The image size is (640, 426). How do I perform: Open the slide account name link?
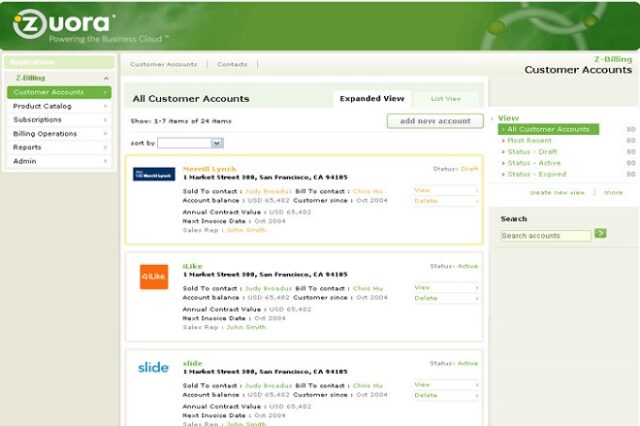pos(192,363)
